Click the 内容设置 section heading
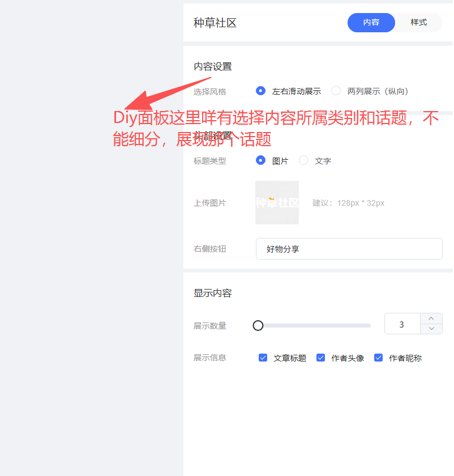 coord(213,66)
